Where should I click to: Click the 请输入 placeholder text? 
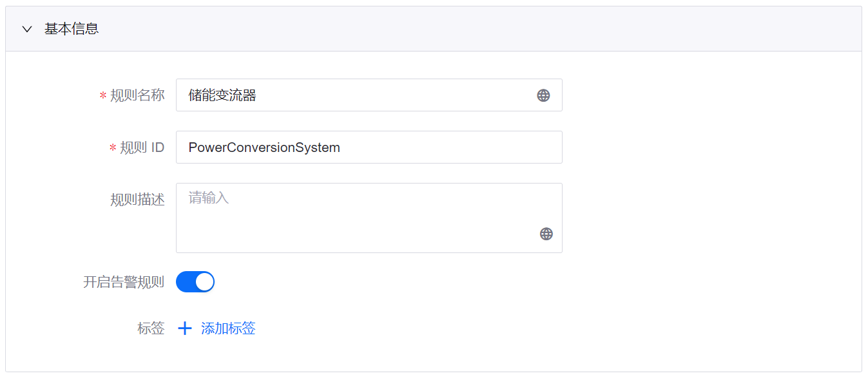(209, 198)
